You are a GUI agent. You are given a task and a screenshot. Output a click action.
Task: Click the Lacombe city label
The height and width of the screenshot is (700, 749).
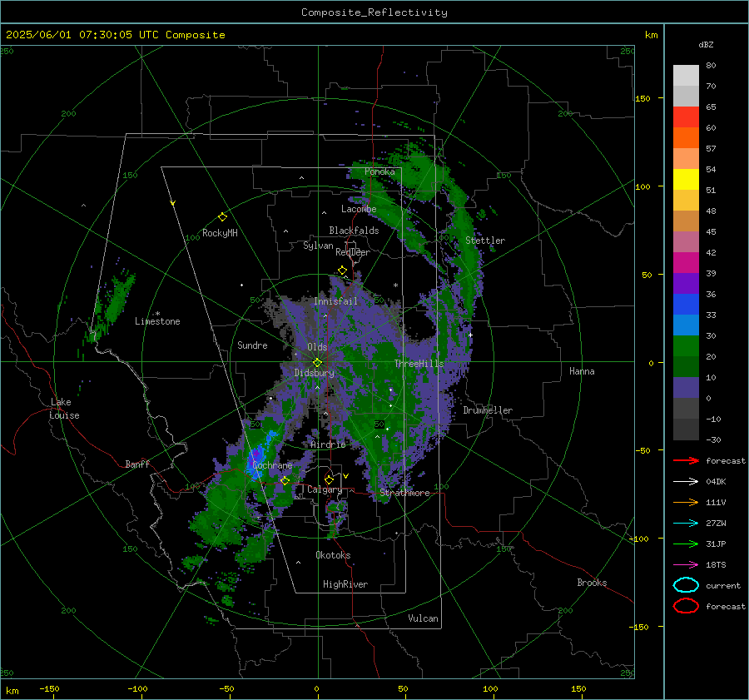[x=359, y=209]
